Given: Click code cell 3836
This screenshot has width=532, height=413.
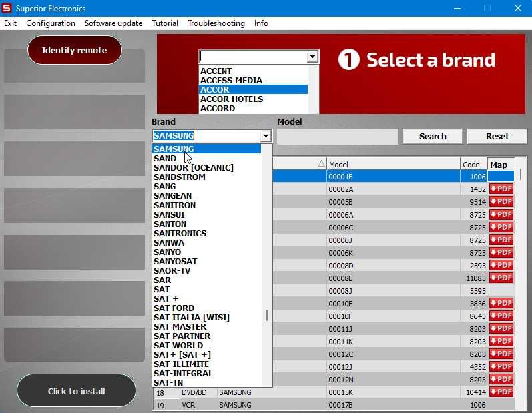Looking at the screenshot, I should pos(474,304).
